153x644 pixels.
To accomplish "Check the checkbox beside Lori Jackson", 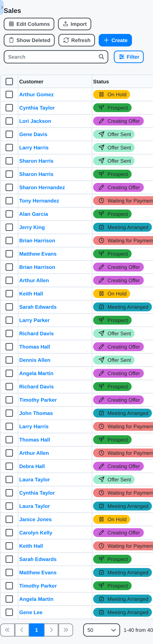I will pyautogui.click(x=9, y=121).
